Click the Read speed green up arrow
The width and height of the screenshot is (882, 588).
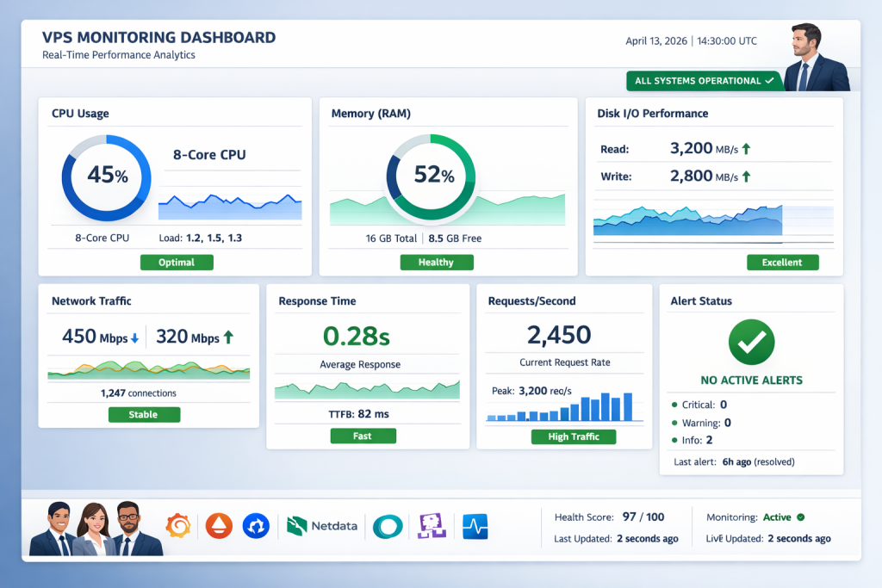[746, 149]
